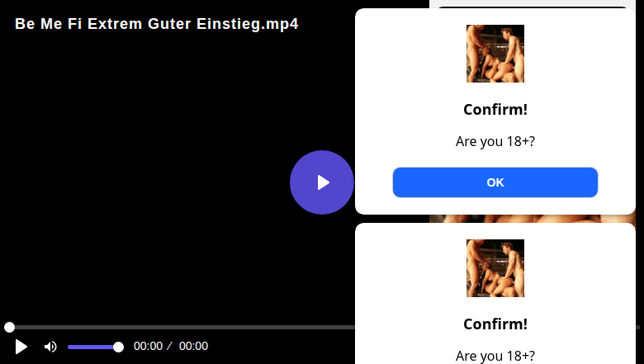Click the seek bar handle at start

tap(9, 327)
